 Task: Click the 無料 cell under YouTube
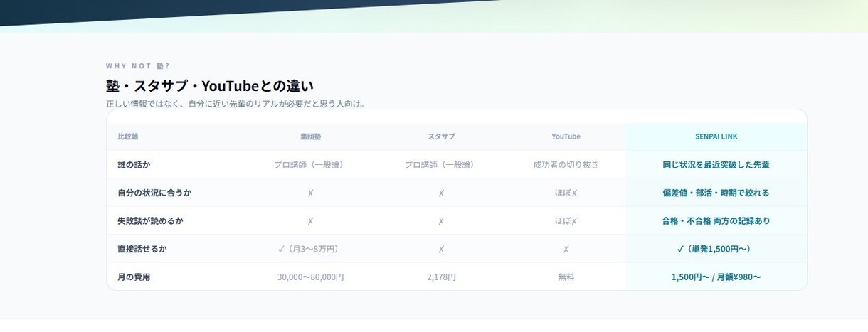click(x=566, y=277)
